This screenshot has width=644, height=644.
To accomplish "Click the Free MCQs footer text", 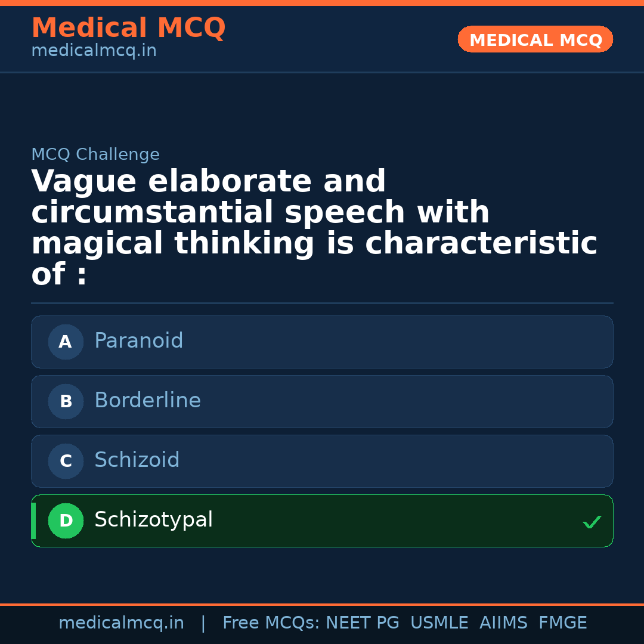I will click(x=271, y=623).
